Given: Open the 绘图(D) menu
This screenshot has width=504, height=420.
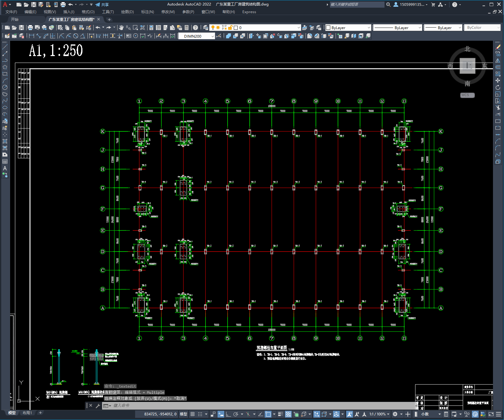Looking at the screenshot, I should 127,12.
